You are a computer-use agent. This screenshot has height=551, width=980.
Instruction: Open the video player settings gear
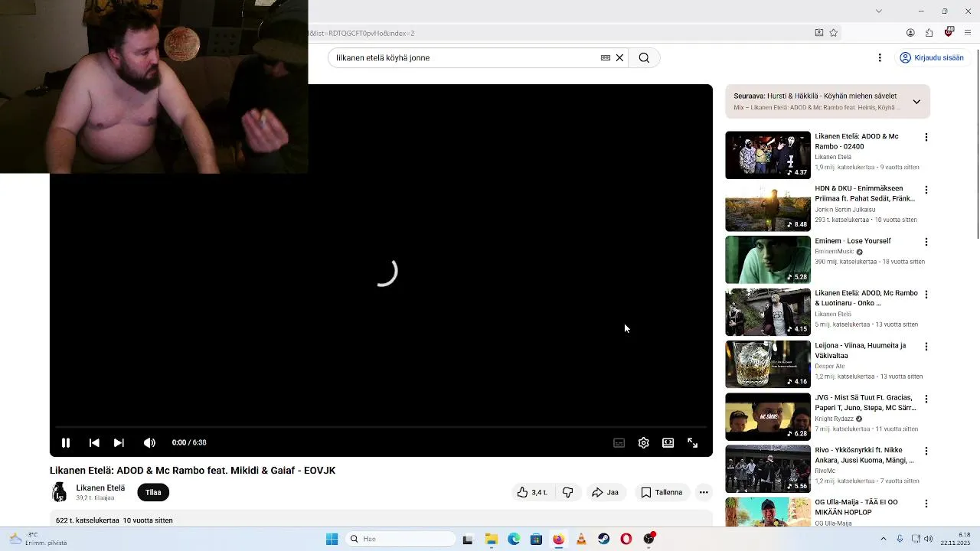[x=643, y=442]
